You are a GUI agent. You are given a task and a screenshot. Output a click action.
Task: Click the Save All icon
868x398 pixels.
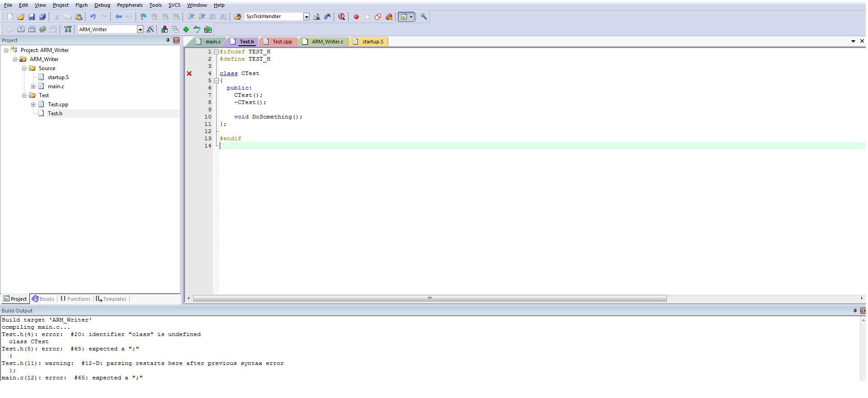click(42, 17)
